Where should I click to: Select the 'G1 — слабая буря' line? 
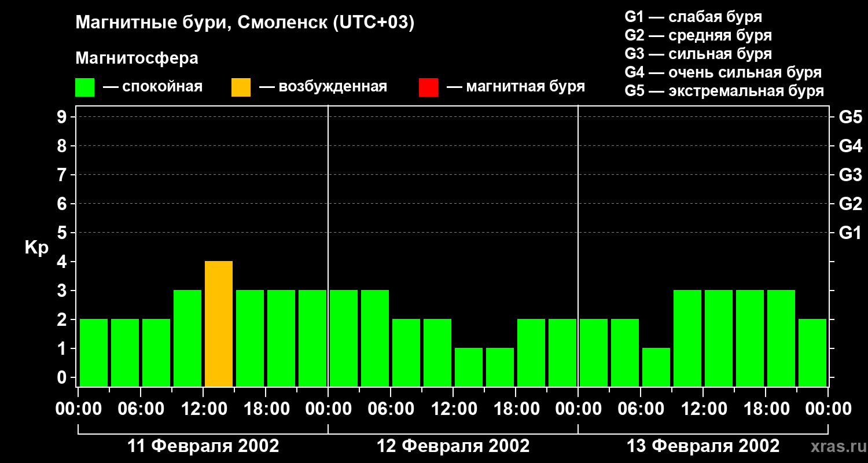693,17
